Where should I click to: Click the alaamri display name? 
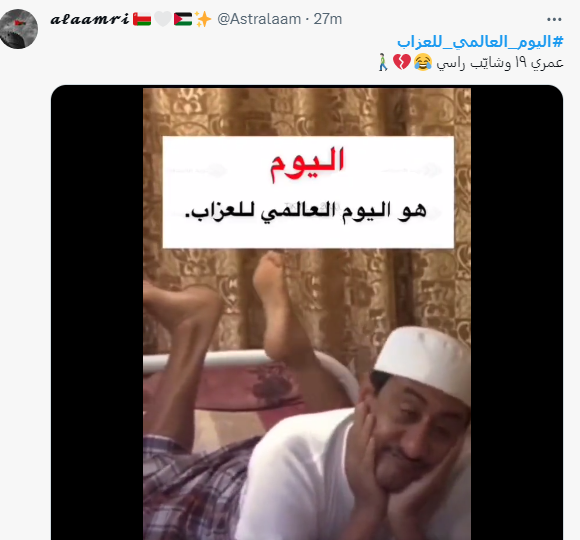pyautogui.click(x=90, y=19)
